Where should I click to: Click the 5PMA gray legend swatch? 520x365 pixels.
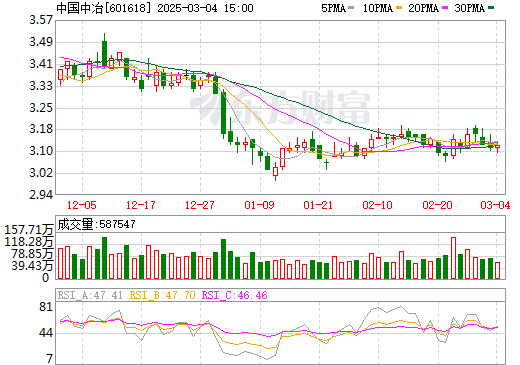pyautogui.click(x=351, y=8)
